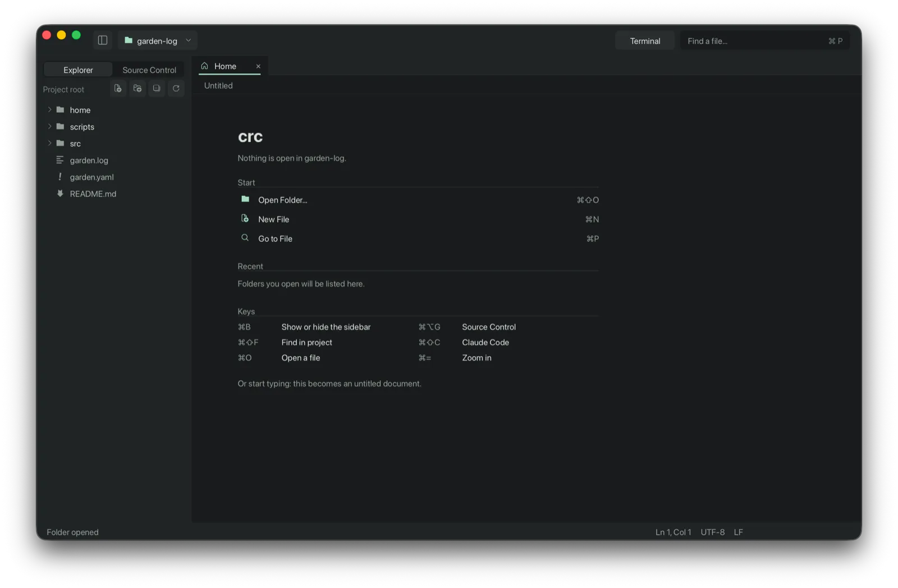Expand the src folder chevron
This screenshot has height=588, width=898.
tap(49, 144)
